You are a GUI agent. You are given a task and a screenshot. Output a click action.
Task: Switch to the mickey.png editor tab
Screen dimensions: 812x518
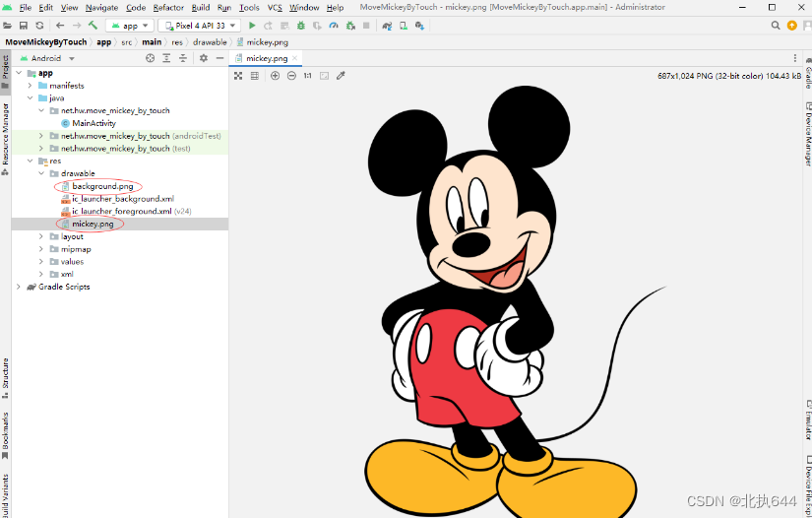[266, 58]
